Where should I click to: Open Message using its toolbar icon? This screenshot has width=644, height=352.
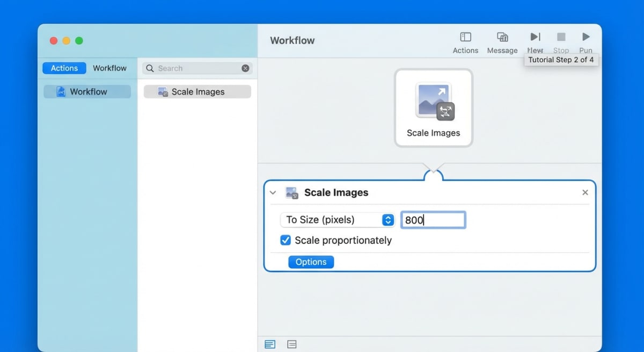[502, 38]
